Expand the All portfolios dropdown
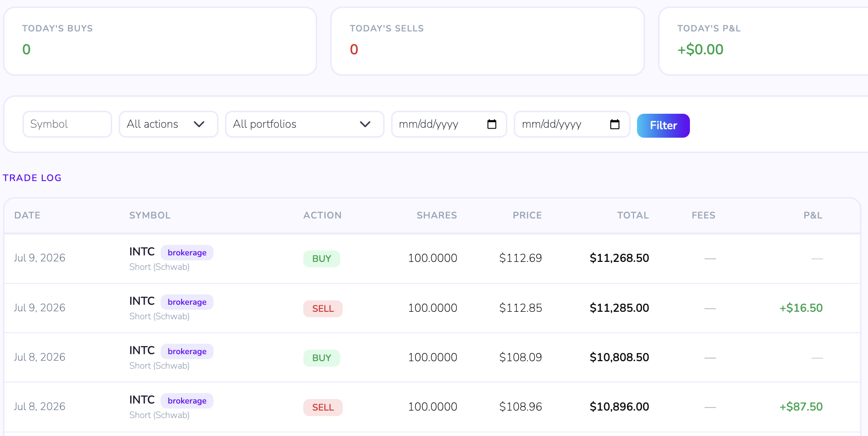 (305, 124)
